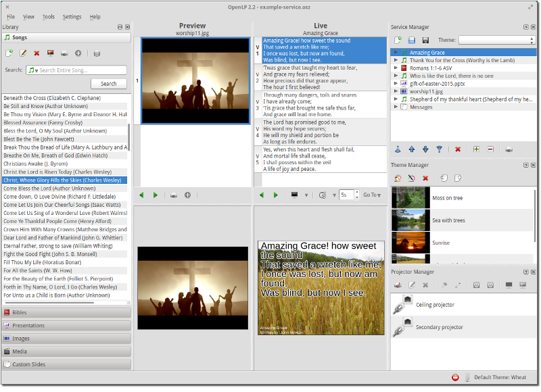Expand the Amazing Grace service item
Image resolution: width=541 pixels, height=392 pixels.
pyautogui.click(x=396, y=52)
